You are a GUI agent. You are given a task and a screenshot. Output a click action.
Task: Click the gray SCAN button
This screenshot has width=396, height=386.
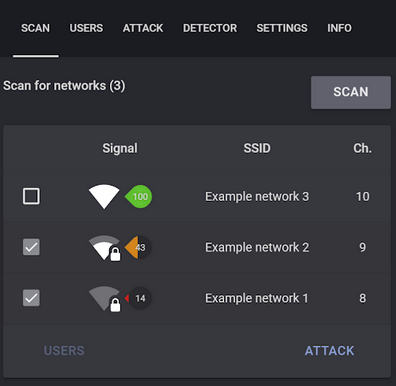(351, 92)
